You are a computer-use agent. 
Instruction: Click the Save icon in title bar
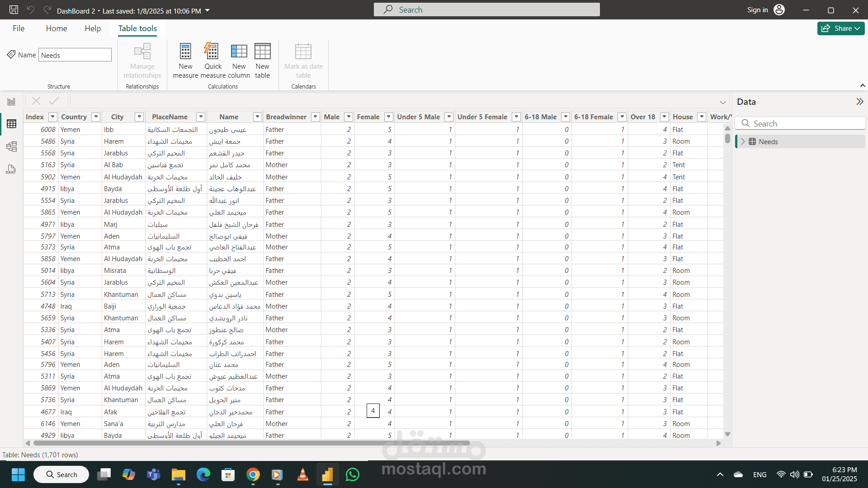pyautogui.click(x=14, y=10)
